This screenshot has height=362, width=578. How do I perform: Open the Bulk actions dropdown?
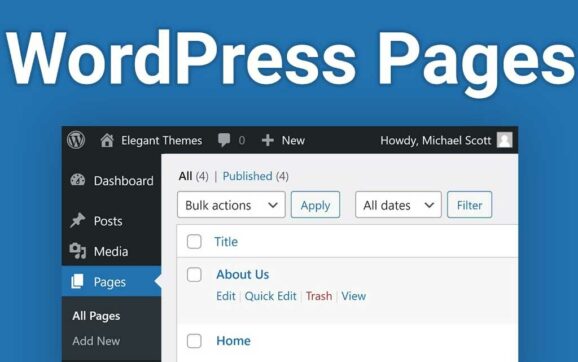click(231, 205)
